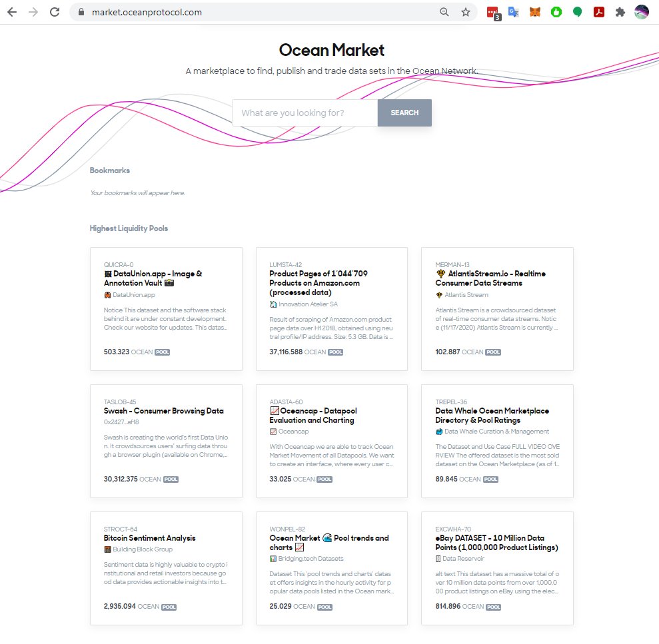Screen dimensions: 659x644
Task: Click the 2,935.094 OCEAN price
Action: (131, 607)
